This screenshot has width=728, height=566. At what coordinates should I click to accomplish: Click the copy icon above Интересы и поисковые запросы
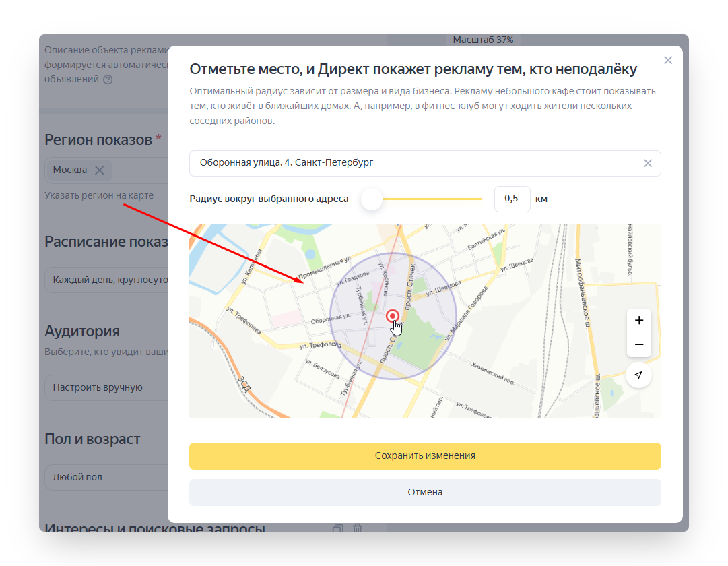point(339,529)
